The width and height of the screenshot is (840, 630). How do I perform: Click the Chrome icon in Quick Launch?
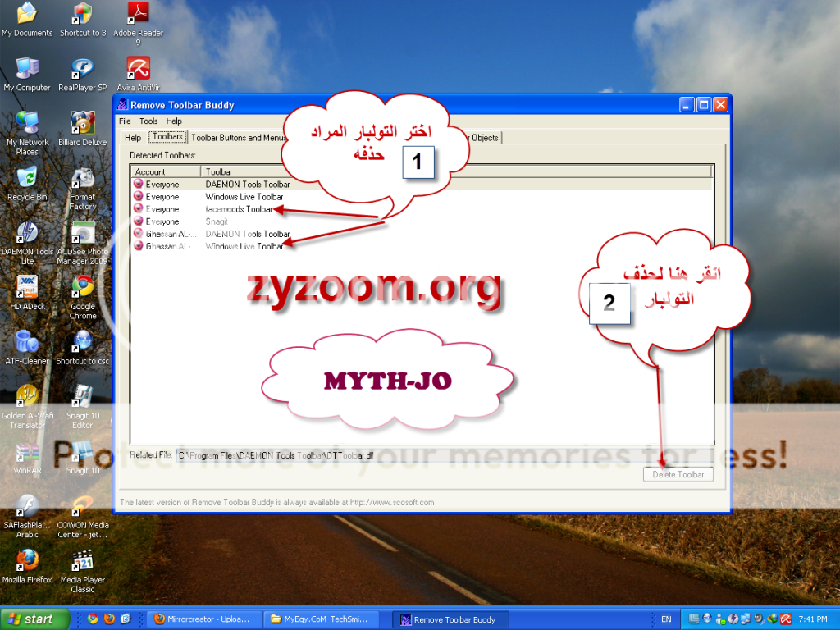94,619
